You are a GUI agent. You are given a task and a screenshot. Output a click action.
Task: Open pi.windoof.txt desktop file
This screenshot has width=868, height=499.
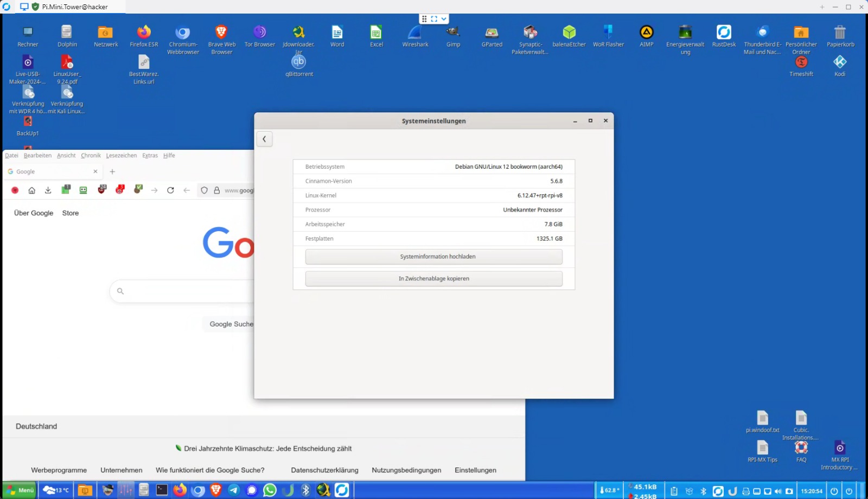click(x=762, y=421)
